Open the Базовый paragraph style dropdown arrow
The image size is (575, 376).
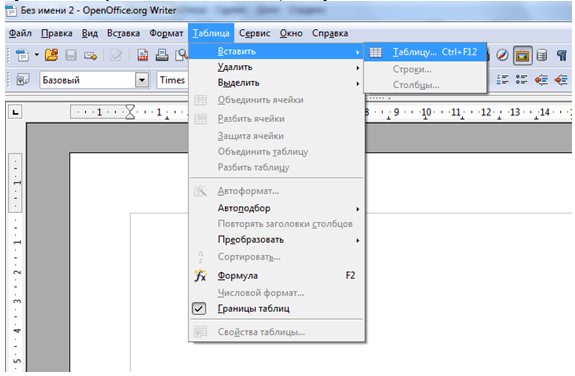click(142, 80)
